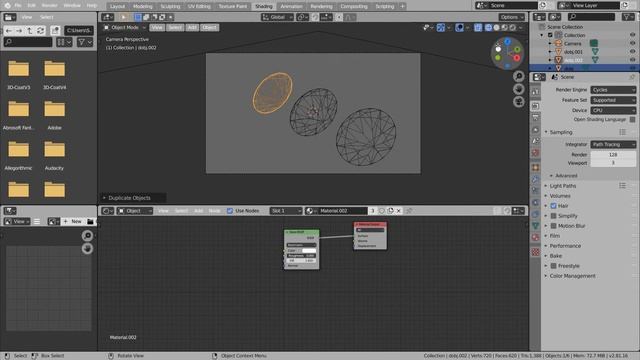This screenshot has width=640, height=360.
Task: Toggle camera view gizmo in viewport
Action: click(x=519, y=102)
